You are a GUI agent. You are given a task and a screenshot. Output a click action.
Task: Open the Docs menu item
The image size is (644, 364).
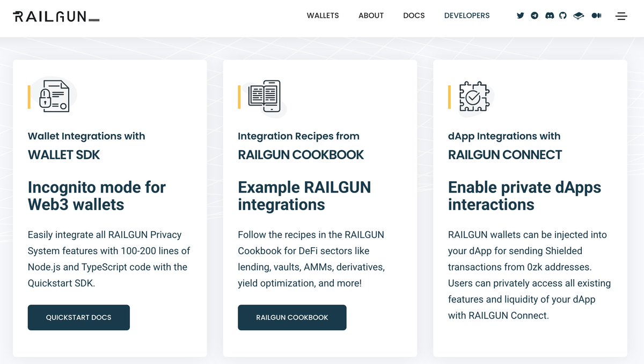[414, 16]
